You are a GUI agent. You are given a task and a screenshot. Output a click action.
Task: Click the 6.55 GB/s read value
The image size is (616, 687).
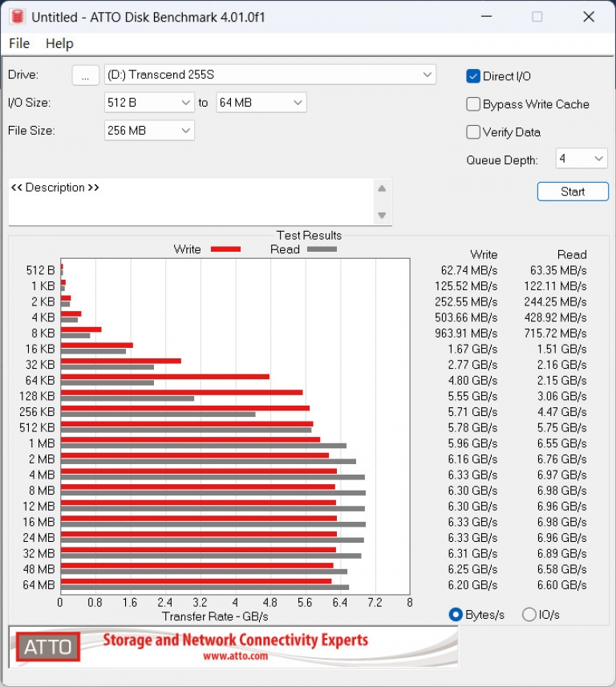click(x=562, y=443)
